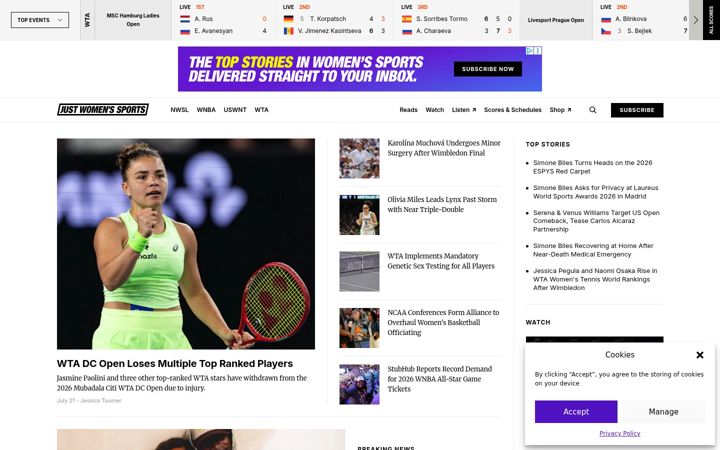Click the Netherlands flag beside A. Rus
The image size is (720, 450).
pos(185,19)
